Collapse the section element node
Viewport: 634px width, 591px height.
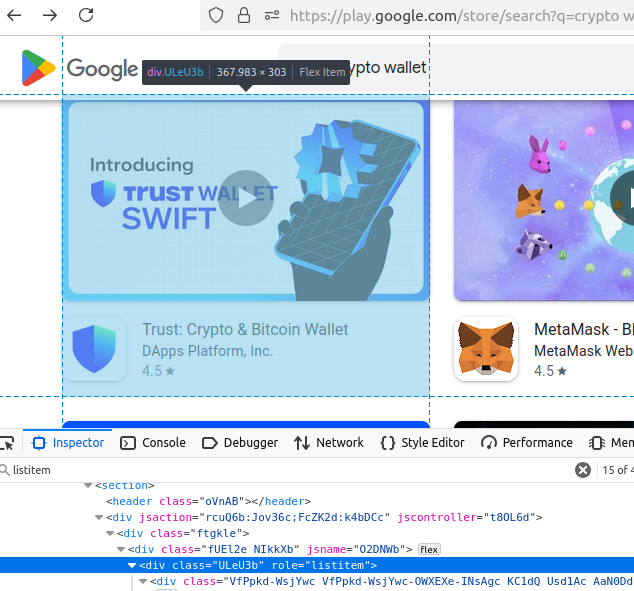coord(88,485)
